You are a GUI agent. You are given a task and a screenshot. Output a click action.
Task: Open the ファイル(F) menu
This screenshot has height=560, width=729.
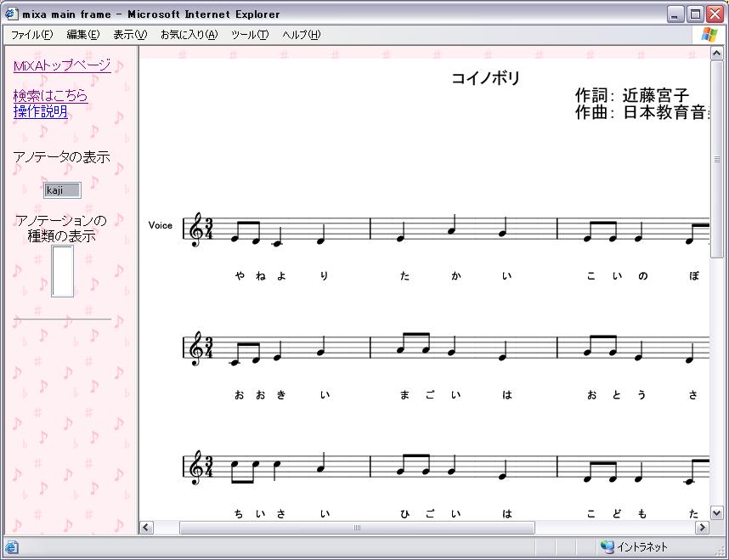point(31,35)
